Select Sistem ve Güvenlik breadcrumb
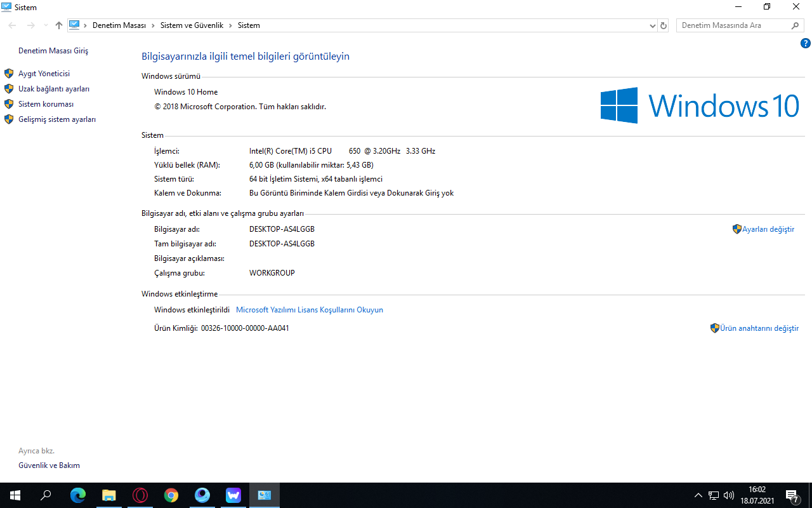The height and width of the screenshot is (508, 812). tap(192, 25)
